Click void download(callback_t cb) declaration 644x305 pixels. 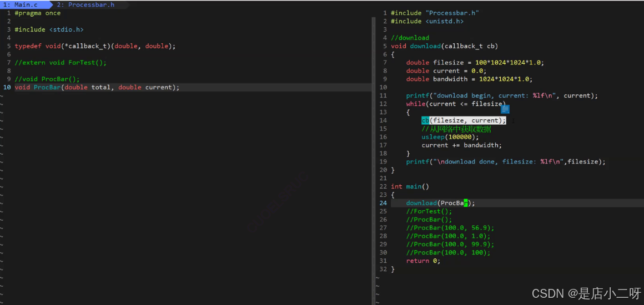pyautogui.click(x=444, y=46)
